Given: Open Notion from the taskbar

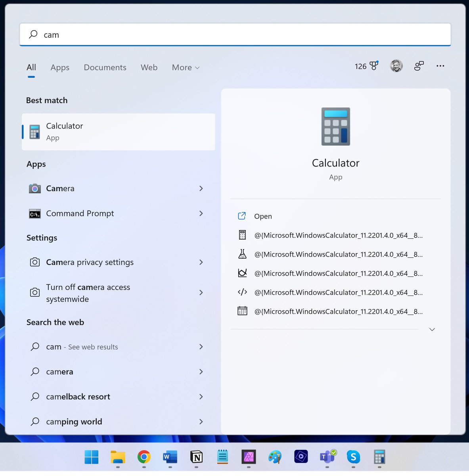Looking at the screenshot, I should click(x=196, y=457).
